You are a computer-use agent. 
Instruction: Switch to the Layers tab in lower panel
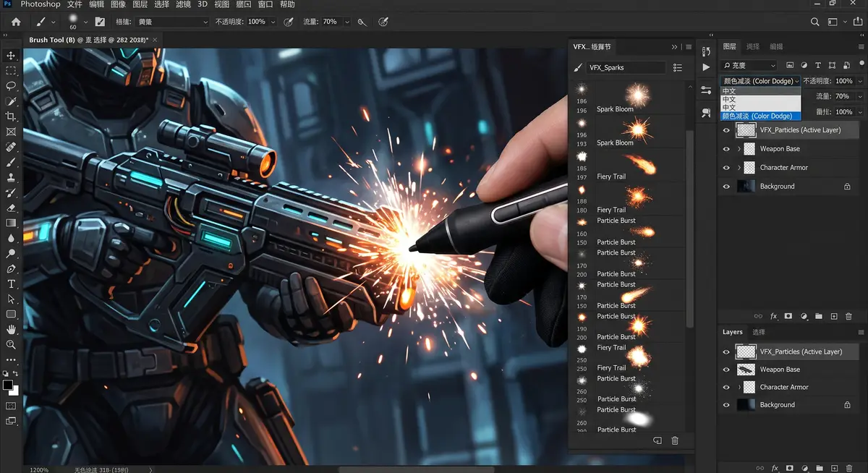pyautogui.click(x=733, y=332)
